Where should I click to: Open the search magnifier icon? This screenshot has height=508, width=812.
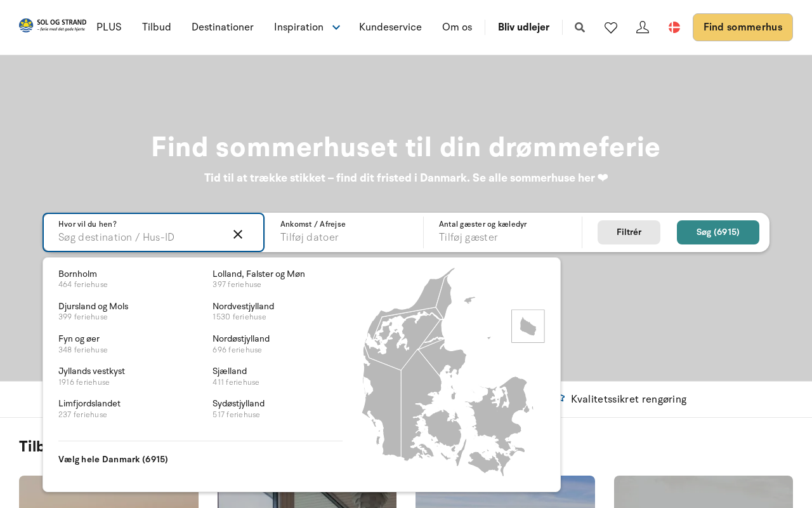[x=580, y=27]
